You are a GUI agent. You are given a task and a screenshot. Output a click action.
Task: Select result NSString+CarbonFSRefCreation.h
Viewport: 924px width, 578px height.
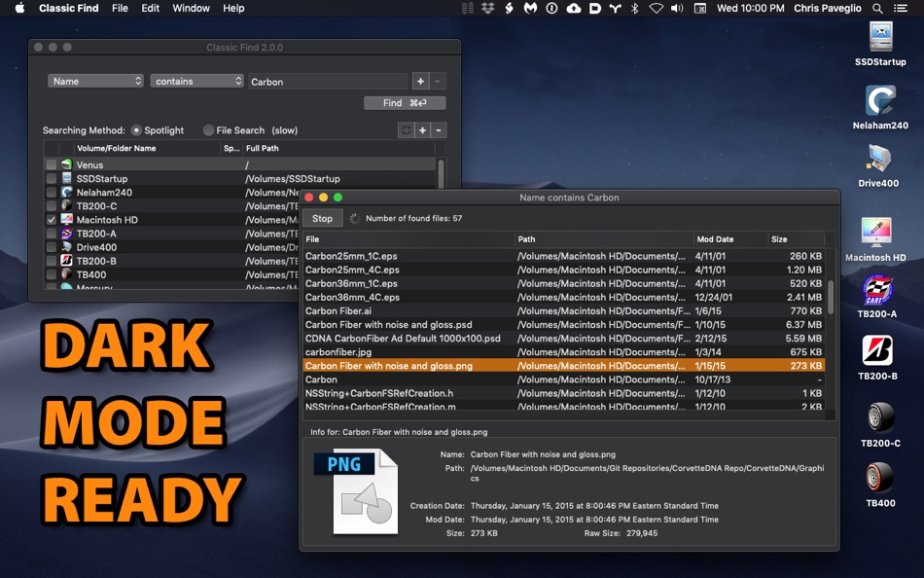click(x=563, y=393)
